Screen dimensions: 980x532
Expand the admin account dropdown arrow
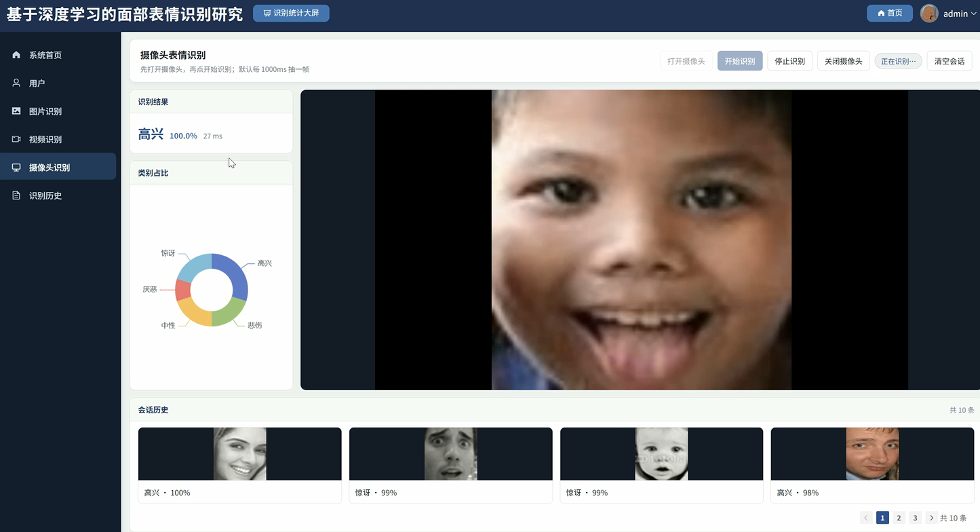(974, 14)
